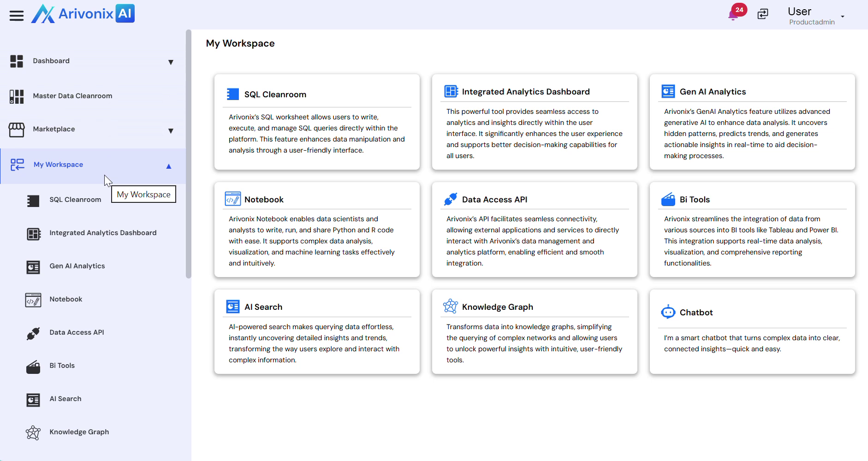Click the switch screen icon in header
Screen dimensions: 868x461
(763, 14)
